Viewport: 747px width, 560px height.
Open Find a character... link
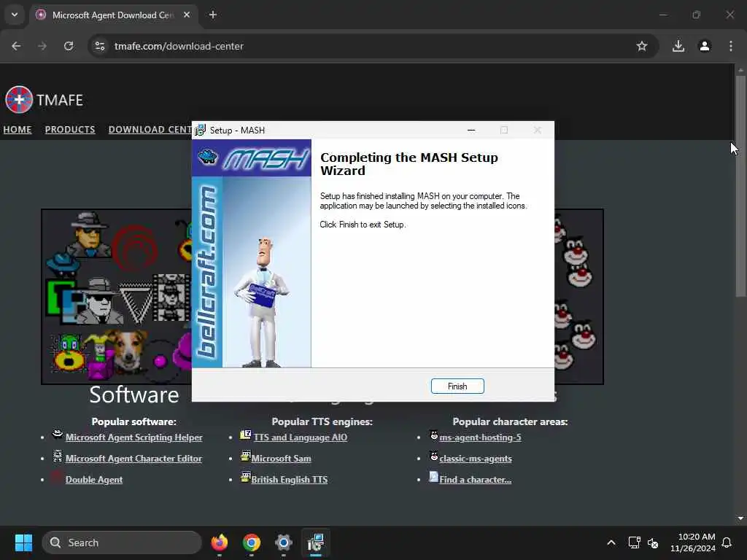(475, 480)
